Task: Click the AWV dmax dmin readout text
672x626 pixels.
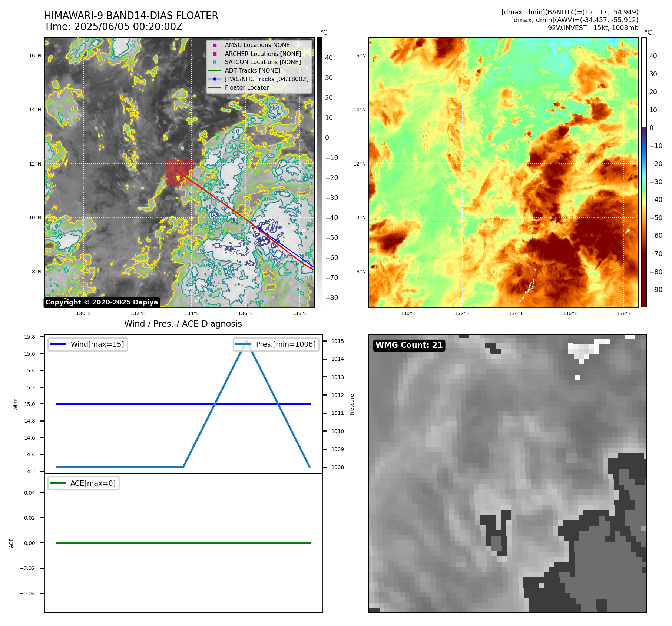Action: click(x=575, y=20)
